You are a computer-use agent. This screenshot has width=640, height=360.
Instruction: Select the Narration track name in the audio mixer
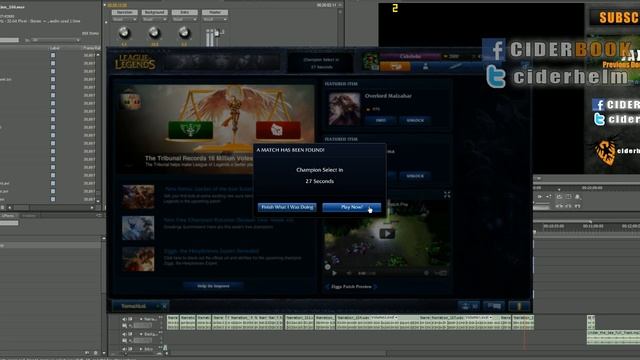(124, 12)
